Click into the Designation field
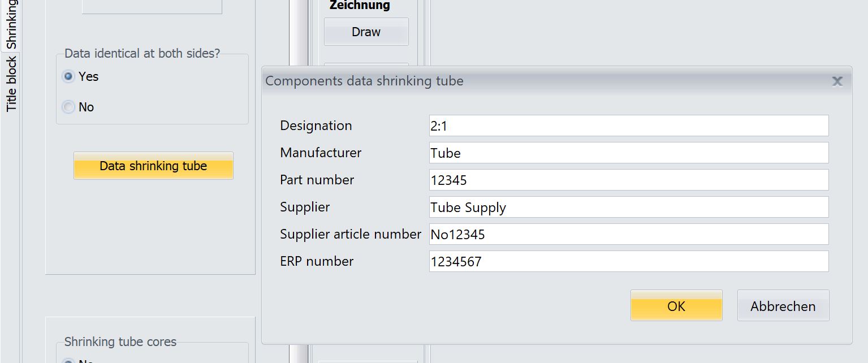This screenshot has width=868, height=363. point(628,126)
